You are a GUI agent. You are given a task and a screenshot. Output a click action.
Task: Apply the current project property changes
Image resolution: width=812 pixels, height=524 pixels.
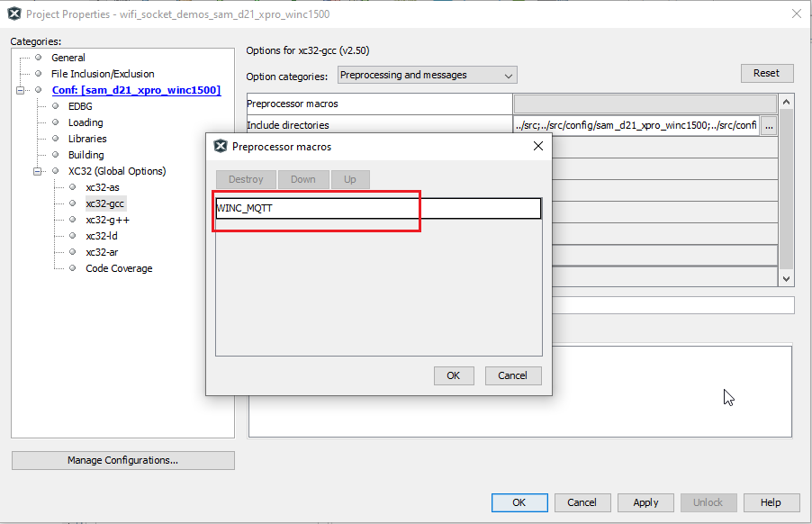(645, 502)
